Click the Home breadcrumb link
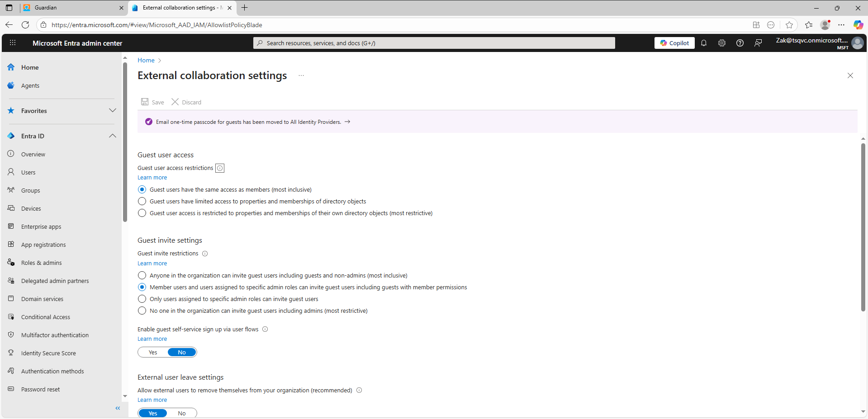Screen dimensions: 868x419 [146, 60]
